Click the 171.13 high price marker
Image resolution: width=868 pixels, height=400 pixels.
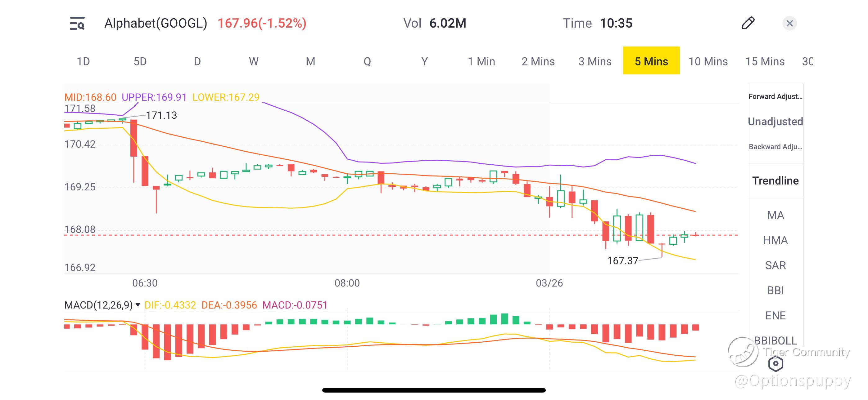pos(161,115)
